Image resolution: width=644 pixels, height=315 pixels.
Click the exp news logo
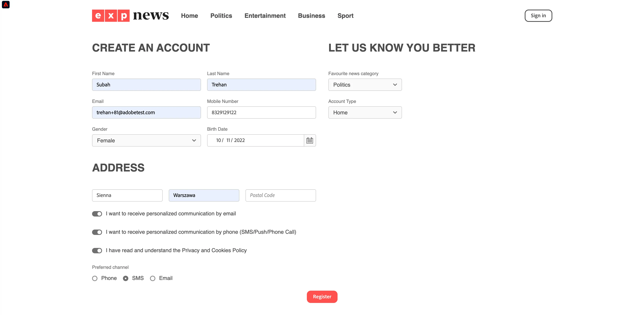[x=130, y=16]
